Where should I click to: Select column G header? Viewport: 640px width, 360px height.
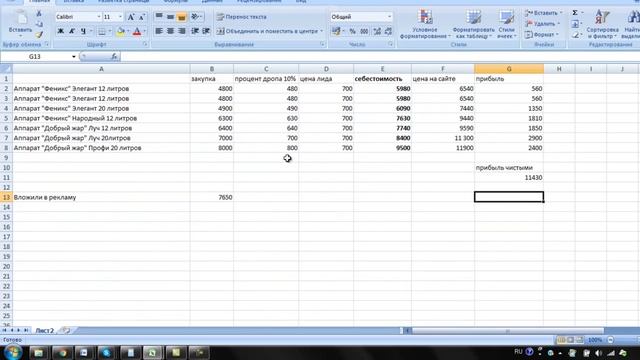coord(509,69)
